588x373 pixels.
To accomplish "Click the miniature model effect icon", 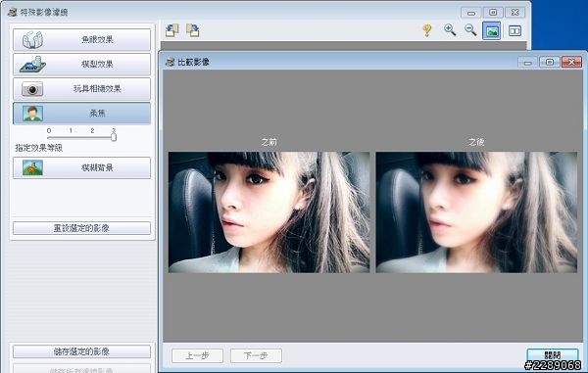I will click(x=32, y=65).
